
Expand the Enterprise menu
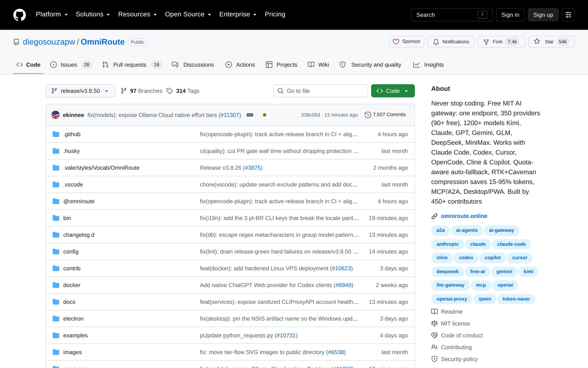(238, 14)
